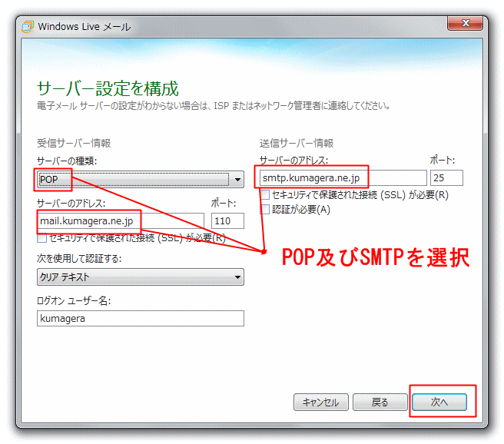The height and width of the screenshot is (444, 504).
Task: Click the ログオン ユーザー名 field containing kumagera
Action: click(141, 318)
